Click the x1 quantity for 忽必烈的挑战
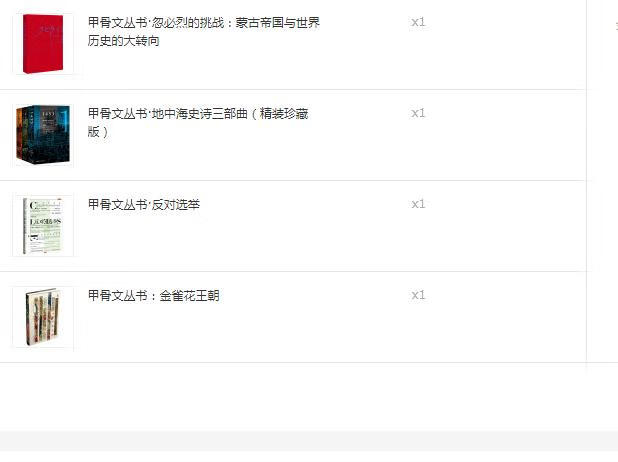 418,22
